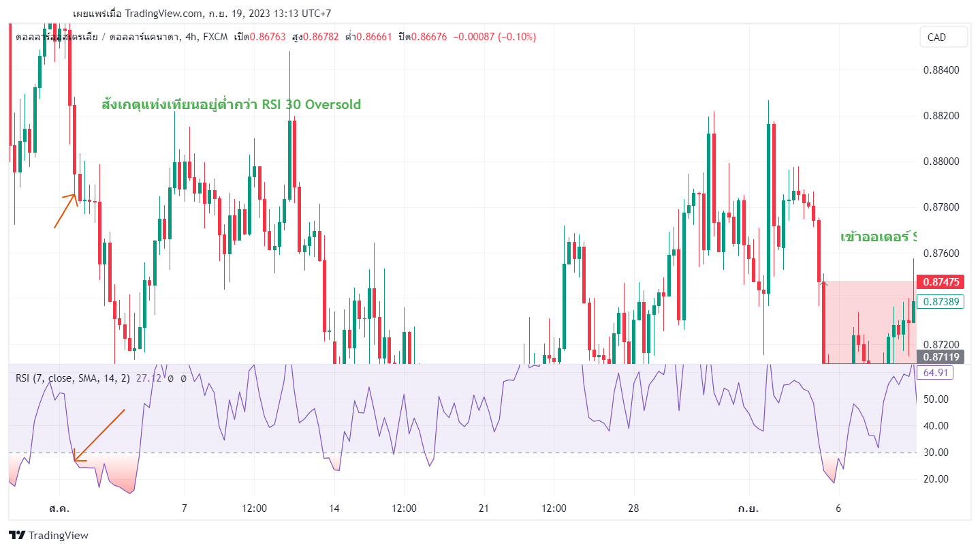
Task: Click the low value 0.86661
Action: coord(374,37)
